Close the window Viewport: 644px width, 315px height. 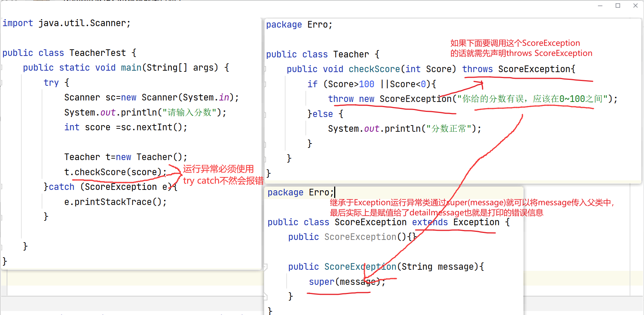pyautogui.click(x=636, y=6)
